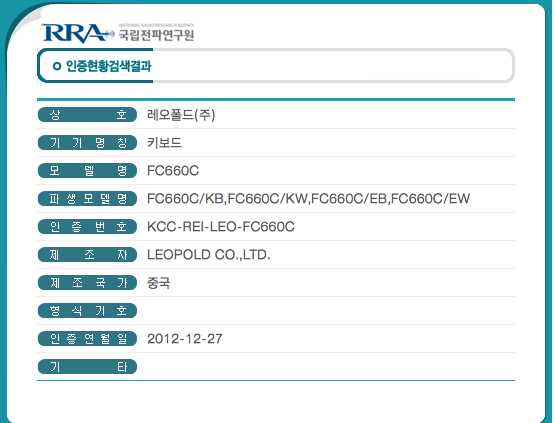The width and height of the screenshot is (555, 423).
Task: Select model name FC660C value
Action: pos(173,171)
